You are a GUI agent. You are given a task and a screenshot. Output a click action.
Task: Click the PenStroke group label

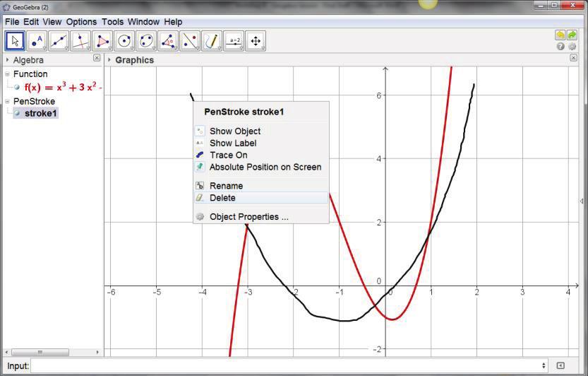(34, 101)
